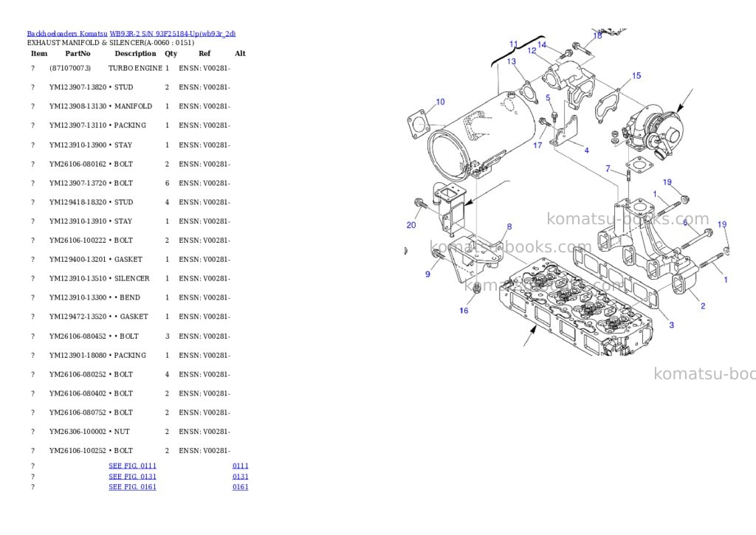This screenshot has height=535, width=756.
Task: Click callout number 8 in the diagram
Action: 509,227
